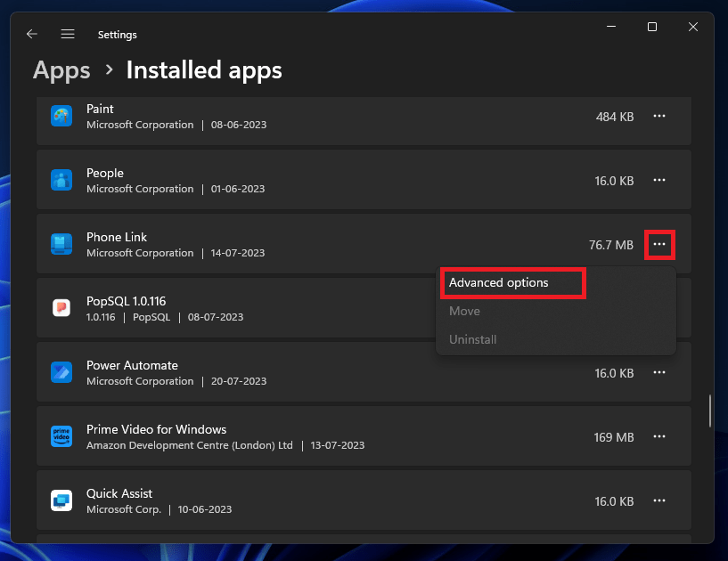Click PopSQL's install date 08-07-2023
The height and width of the screenshot is (561, 728).
click(x=216, y=317)
